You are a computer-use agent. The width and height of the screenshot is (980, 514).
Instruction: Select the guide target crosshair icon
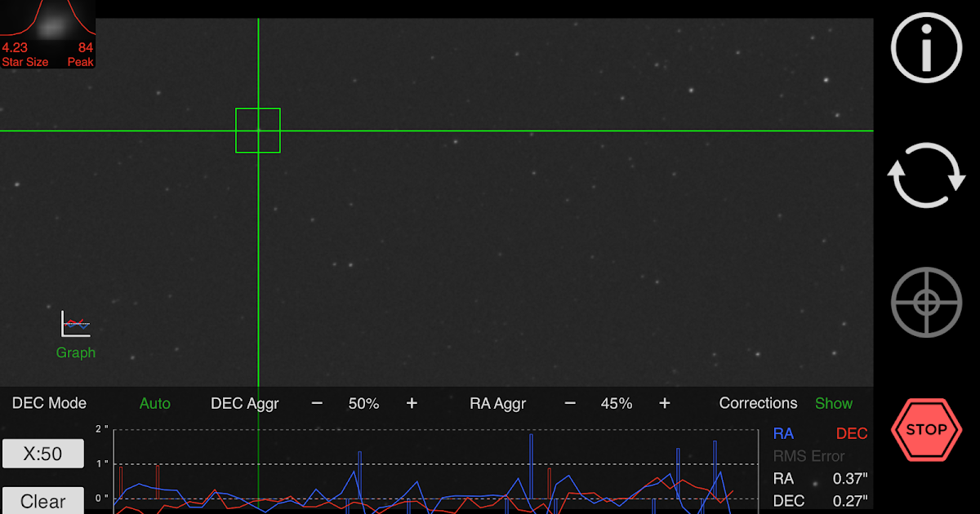pos(925,301)
